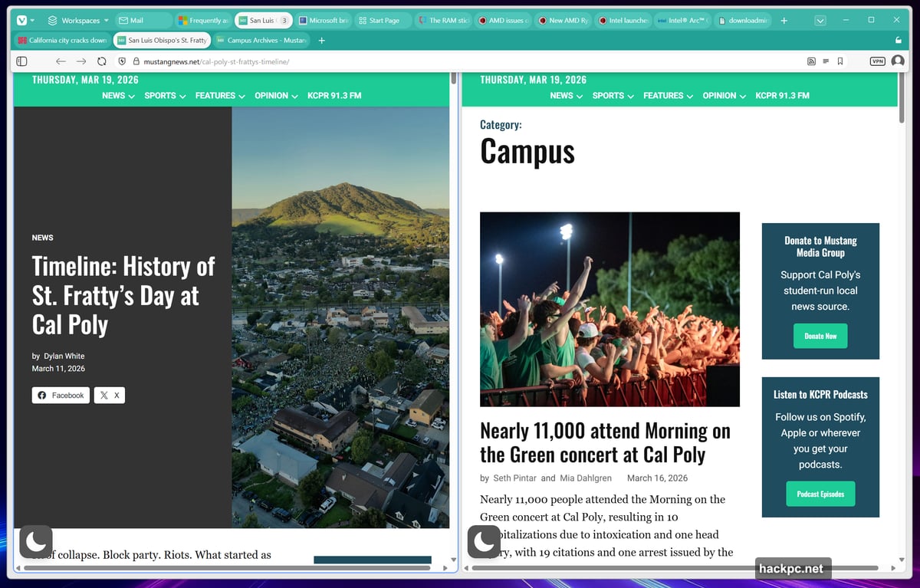Click the Donate Now button
Viewport: 920px width, 588px height.
pos(820,336)
